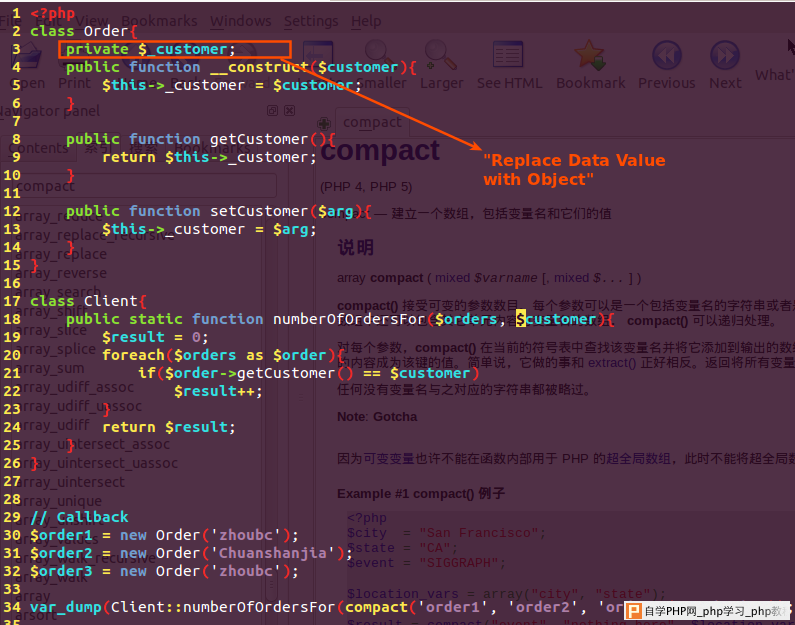Follow the 超全局数组 link

click(638, 459)
